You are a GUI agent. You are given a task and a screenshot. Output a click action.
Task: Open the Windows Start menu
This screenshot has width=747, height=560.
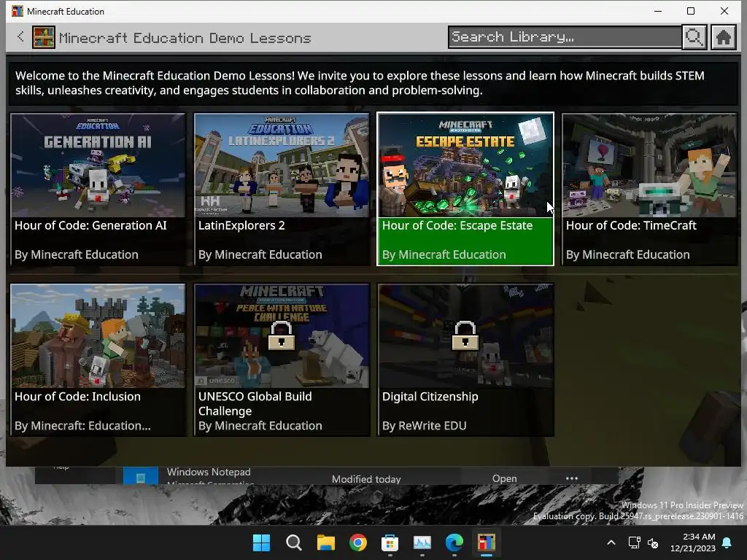click(x=261, y=542)
